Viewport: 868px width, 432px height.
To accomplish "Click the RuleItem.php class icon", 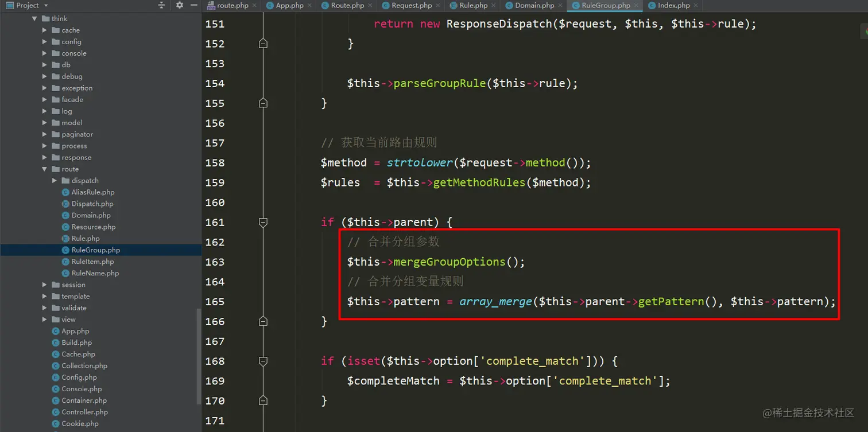I will [x=65, y=262].
